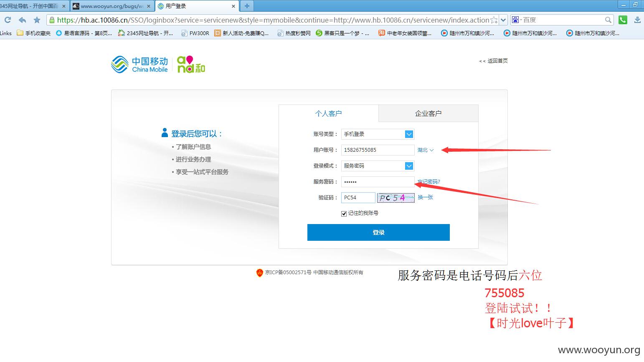644x362 pixels.
Task: Go back using the undo arrow icon
Action: tap(22, 20)
